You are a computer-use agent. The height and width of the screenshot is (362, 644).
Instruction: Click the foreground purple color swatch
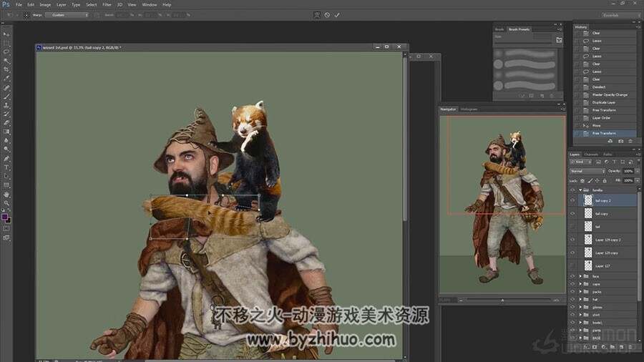click(4, 217)
